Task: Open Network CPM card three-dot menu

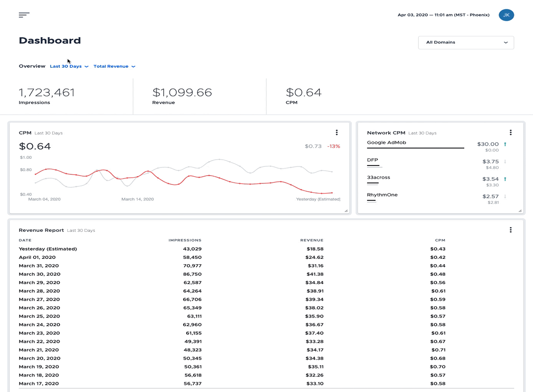Action: (510, 133)
